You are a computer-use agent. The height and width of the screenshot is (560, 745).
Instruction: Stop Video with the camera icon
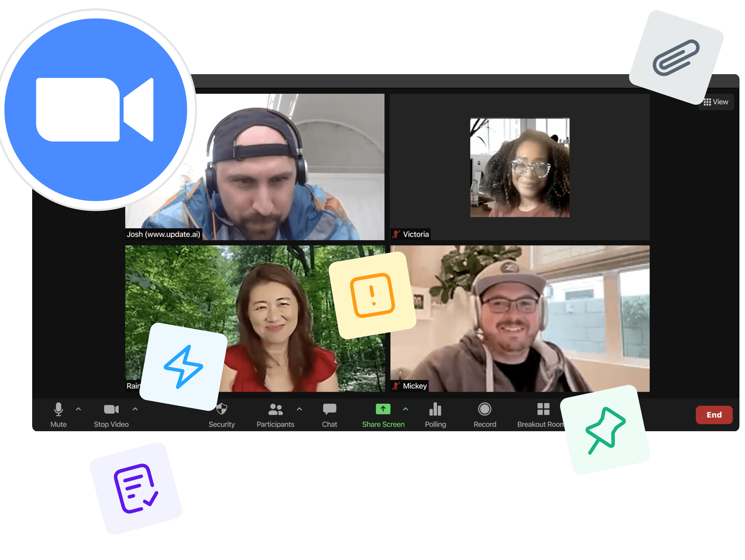[111, 409]
